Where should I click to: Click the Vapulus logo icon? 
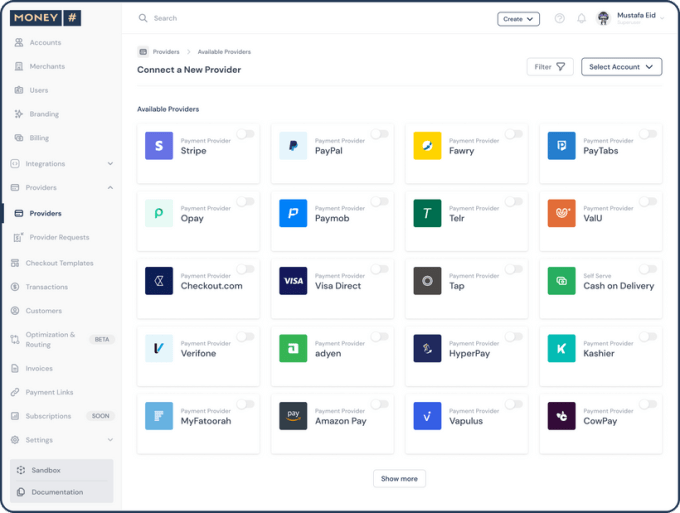pyautogui.click(x=427, y=416)
